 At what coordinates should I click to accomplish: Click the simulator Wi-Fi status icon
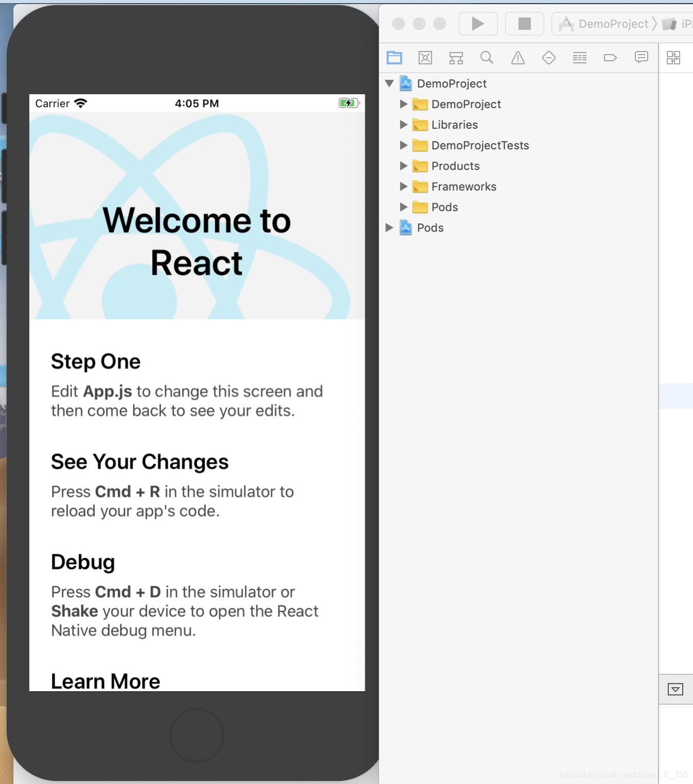point(81,103)
